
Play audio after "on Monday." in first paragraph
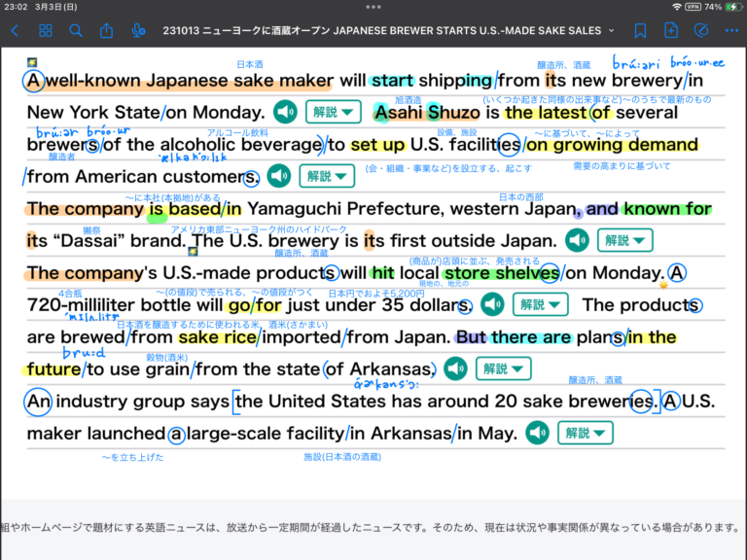click(x=285, y=112)
